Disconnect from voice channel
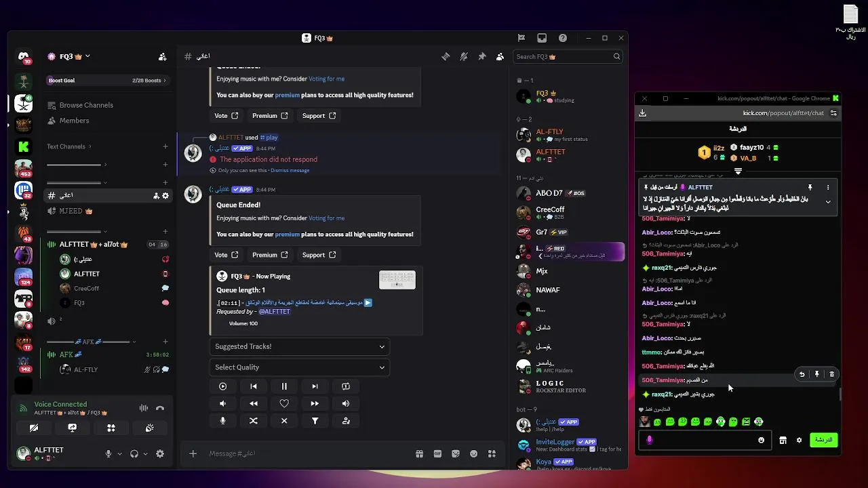This screenshot has width=868, height=488. (x=160, y=408)
